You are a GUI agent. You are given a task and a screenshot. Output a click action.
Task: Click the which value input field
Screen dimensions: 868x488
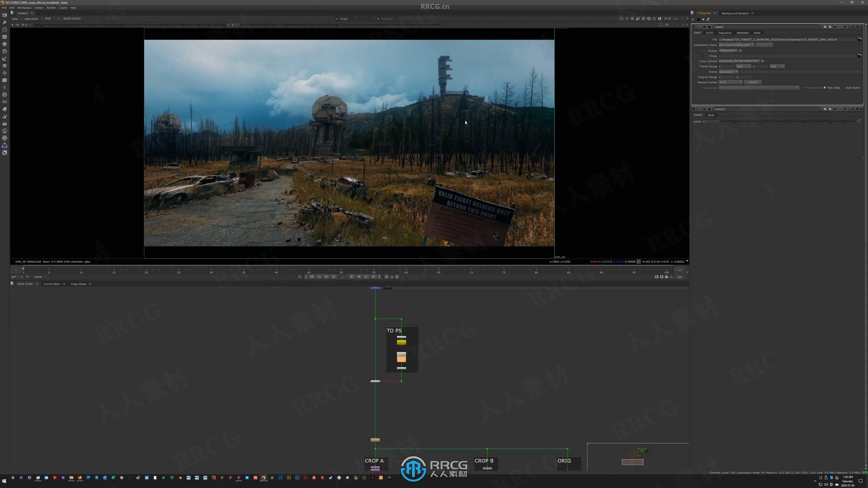pos(710,121)
